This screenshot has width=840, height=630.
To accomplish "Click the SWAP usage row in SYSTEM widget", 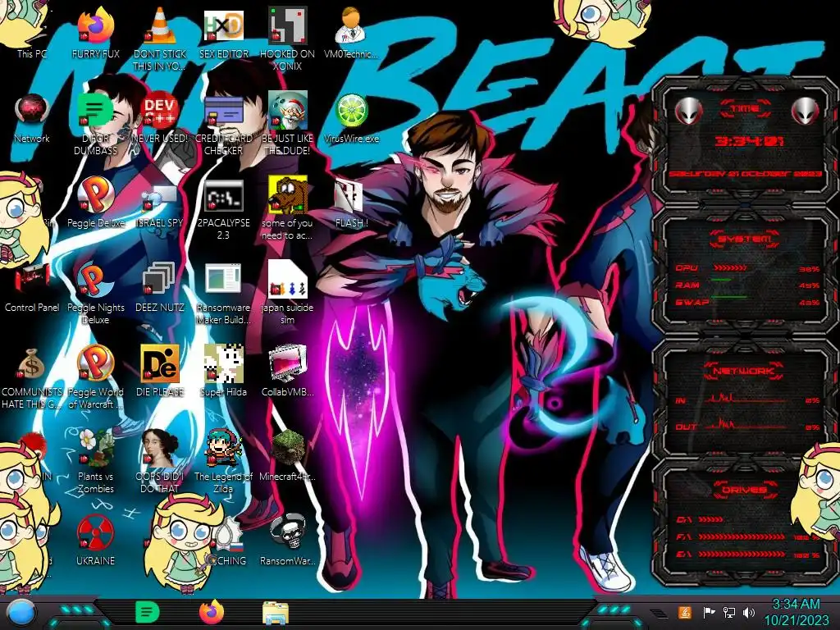I will pyautogui.click(x=747, y=302).
